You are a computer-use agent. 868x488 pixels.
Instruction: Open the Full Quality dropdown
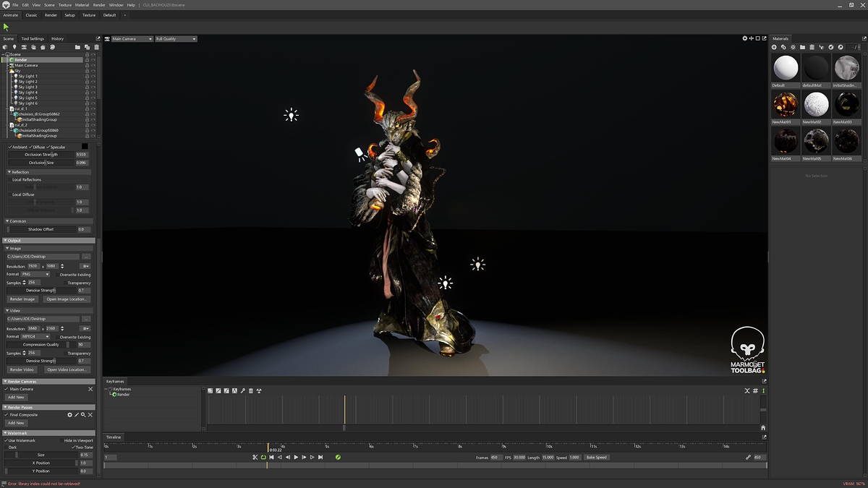point(176,38)
